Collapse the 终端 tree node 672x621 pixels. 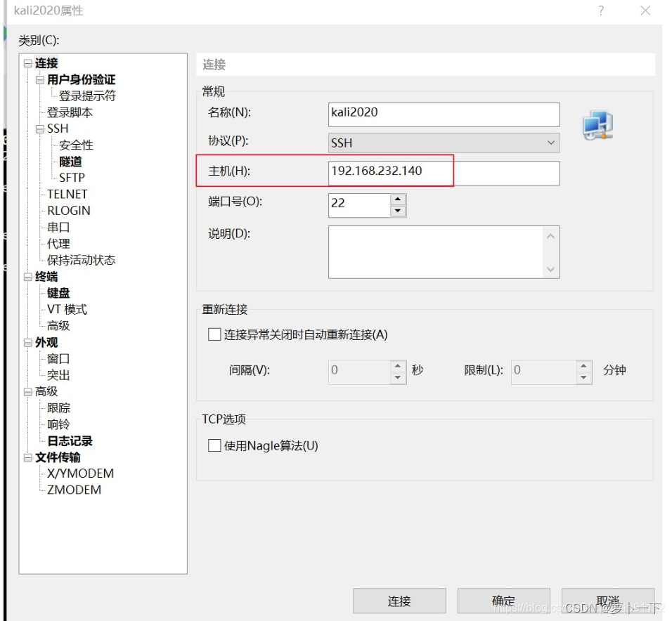pos(28,277)
